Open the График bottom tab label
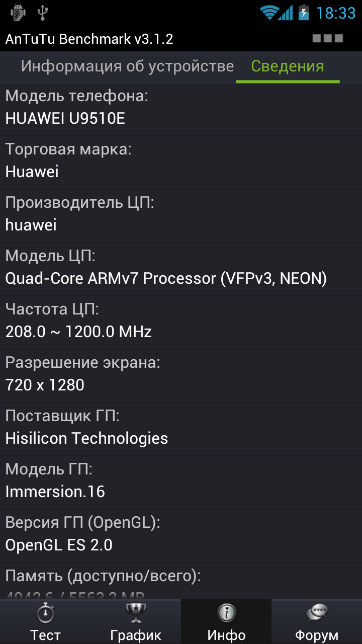The image size is (362, 644). click(x=136, y=635)
